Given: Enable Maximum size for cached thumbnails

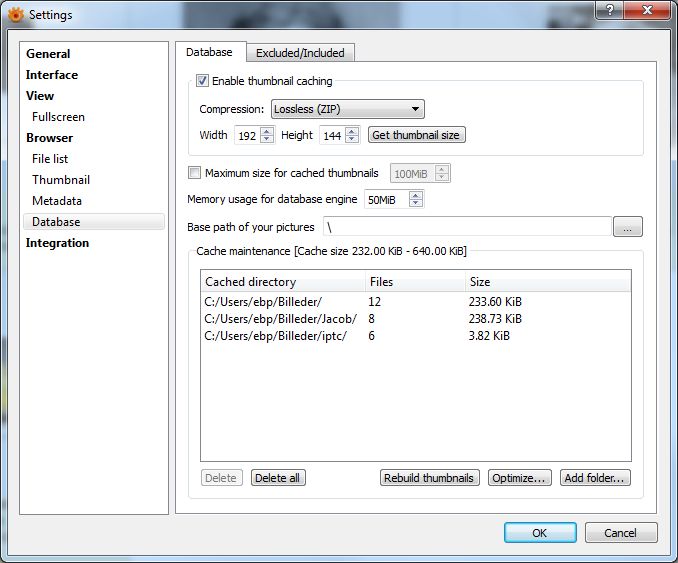Looking at the screenshot, I should pos(195,173).
